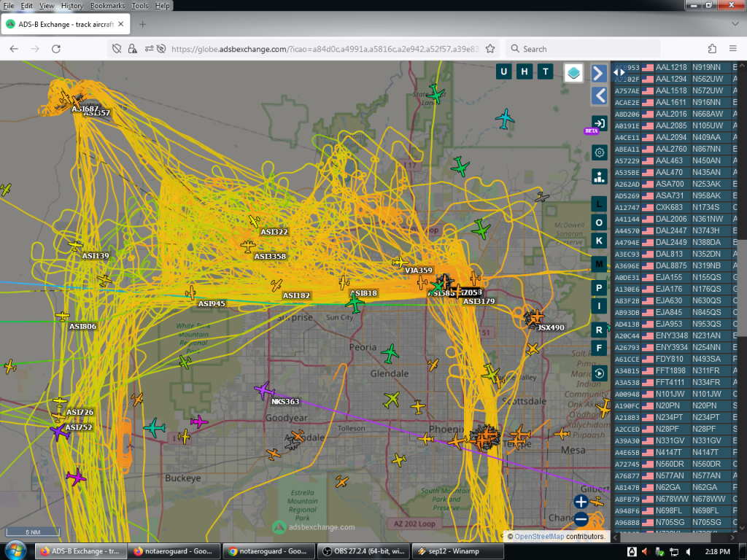Toggle the I isolate button

(x=600, y=306)
